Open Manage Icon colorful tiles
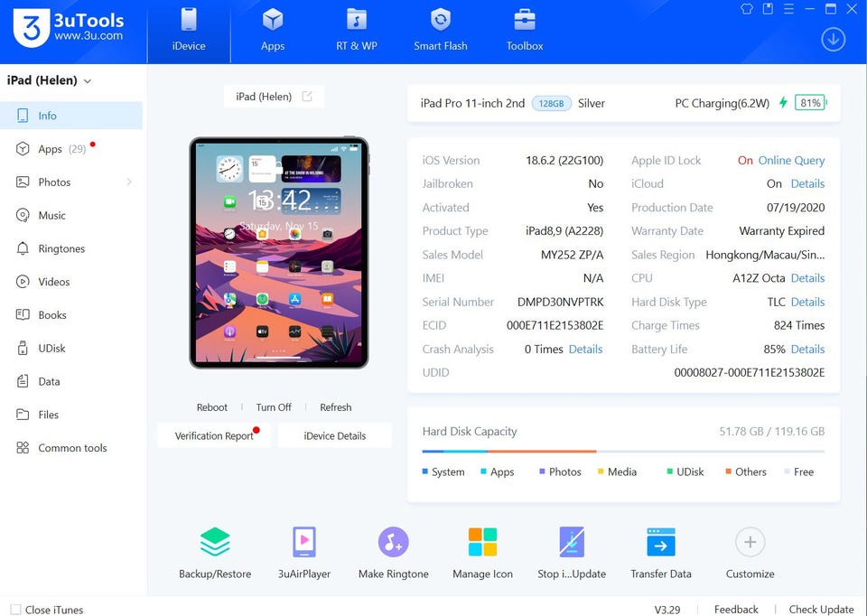Image resolution: width=867 pixels, height=616 pixels. click(482, 542)
